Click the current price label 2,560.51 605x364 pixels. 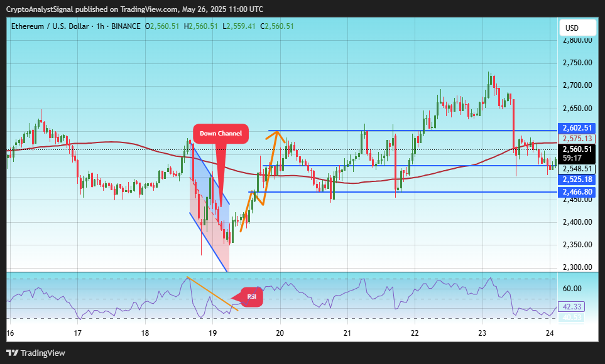pos(577,149)
